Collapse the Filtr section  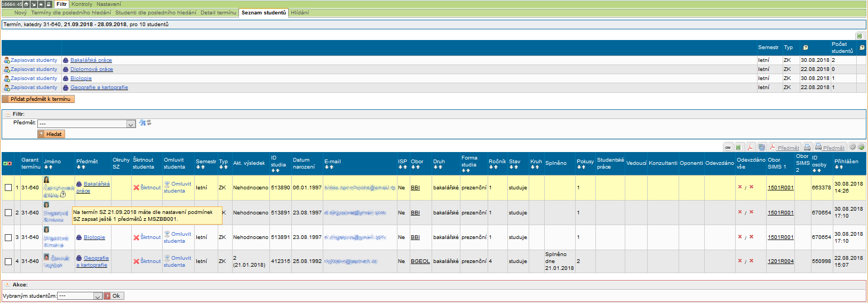(x=7, y=114)
